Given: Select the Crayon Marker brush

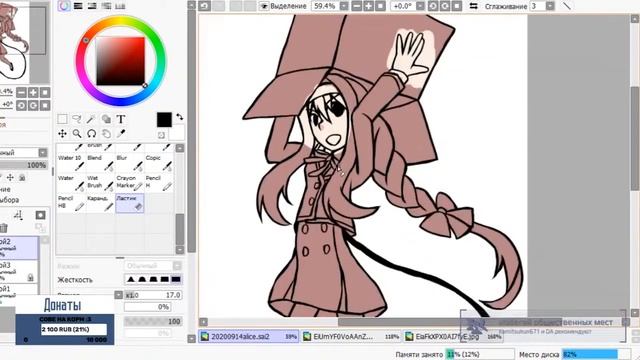Looking at the screenshot, I should pyautogui.click(x=130, y=182).
